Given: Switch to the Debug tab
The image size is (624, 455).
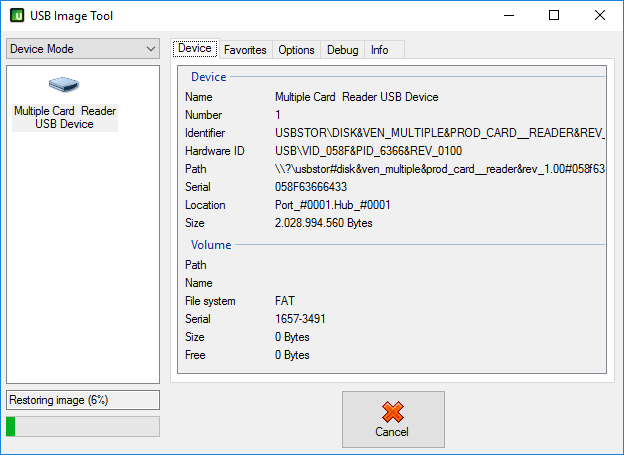Looking at the screenshot, I should click(343, 50).
